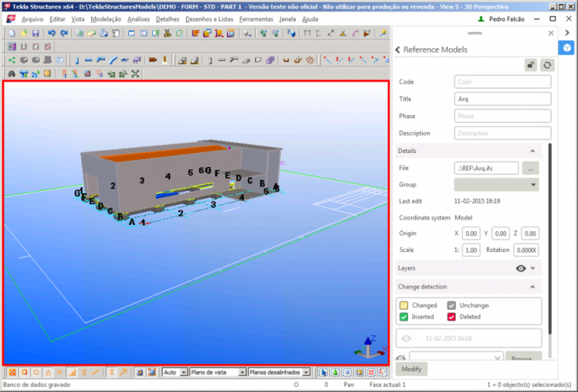The height and width of the screenshot is (392, 578).
Task: Toggle the Layers eye visibility icon
Action: (521, 268)
